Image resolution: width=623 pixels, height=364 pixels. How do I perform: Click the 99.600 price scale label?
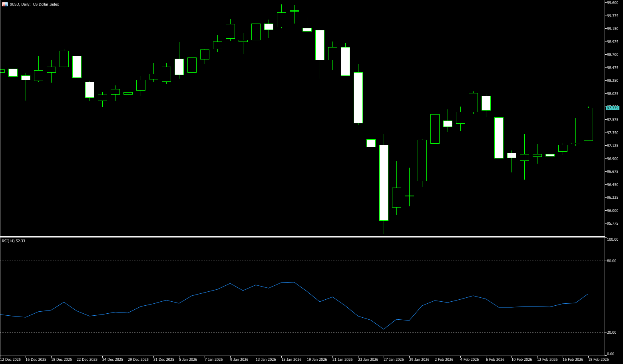pyautogui.click(x=612, y=3)
